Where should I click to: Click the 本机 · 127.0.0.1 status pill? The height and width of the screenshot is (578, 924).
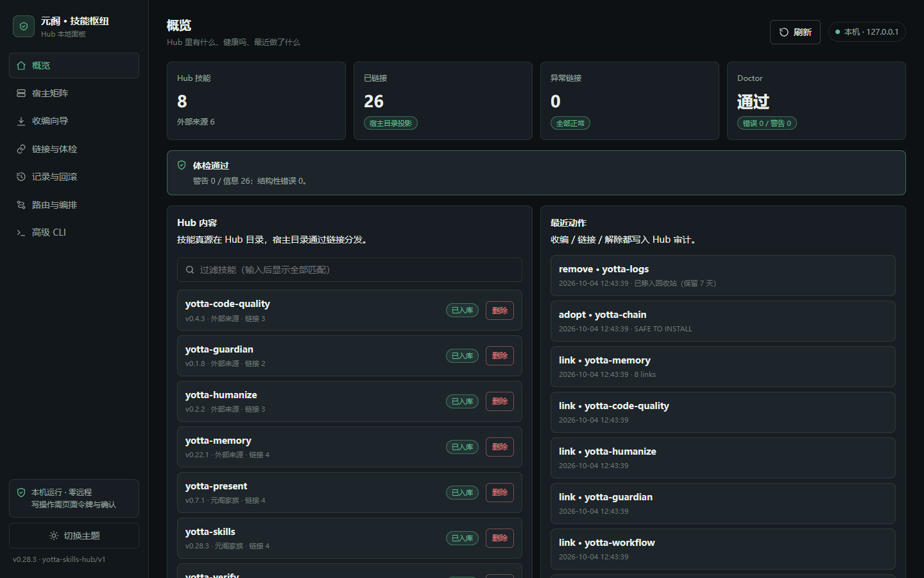point(867,32)
